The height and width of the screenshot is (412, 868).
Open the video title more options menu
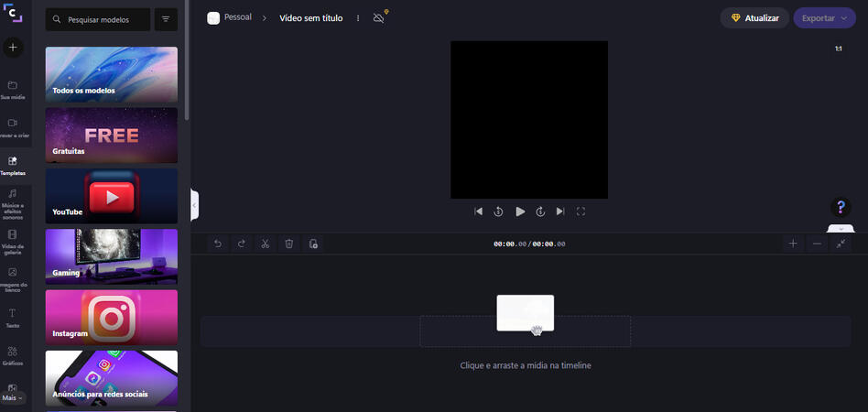click(x=358, y=18)
